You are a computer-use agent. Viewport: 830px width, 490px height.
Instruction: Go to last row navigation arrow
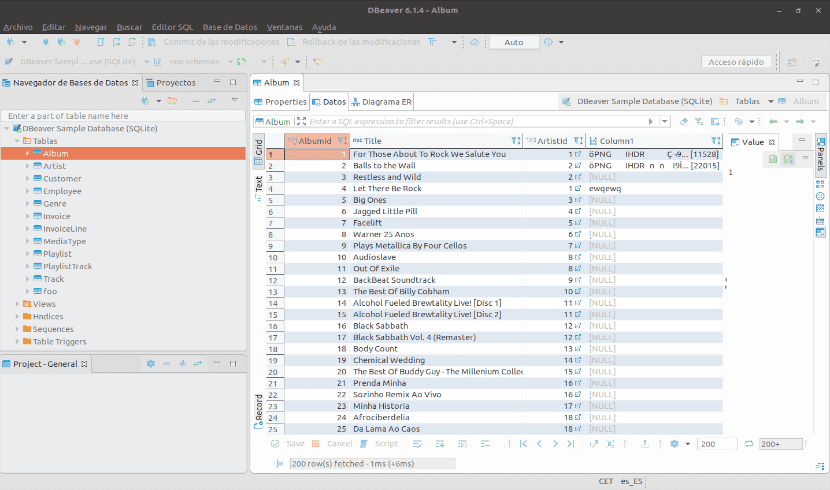(571, 444)
